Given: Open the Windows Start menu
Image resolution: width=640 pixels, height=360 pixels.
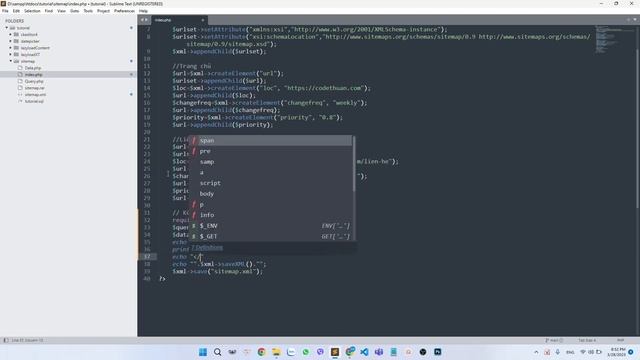Looking at the screenshot, I should 202,352.
